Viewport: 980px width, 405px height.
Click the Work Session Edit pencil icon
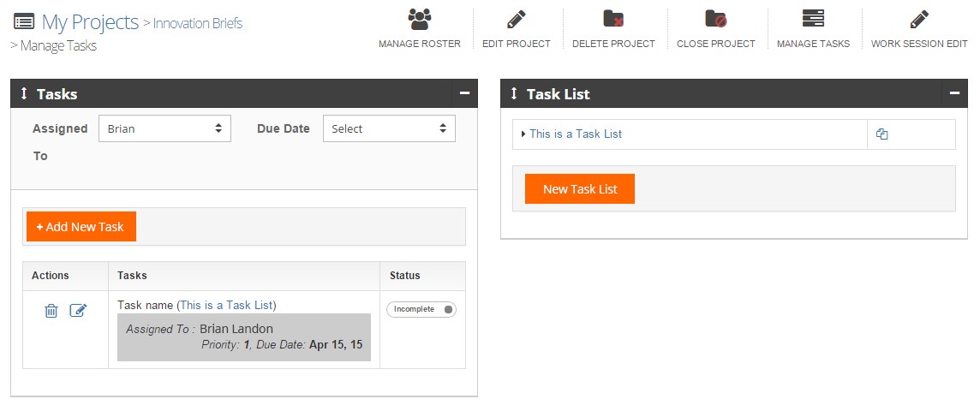pyautogui.click(x=918, y=20)
